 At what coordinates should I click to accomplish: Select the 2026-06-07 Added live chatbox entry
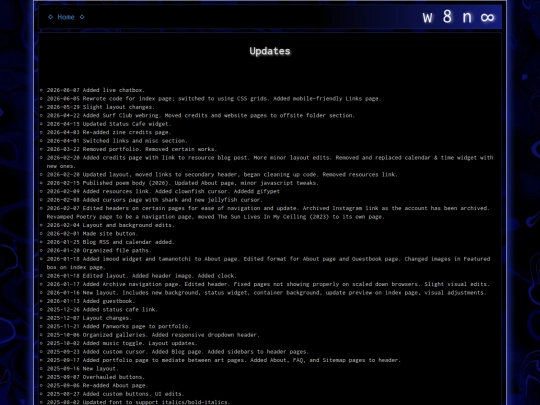[x=96, y=90]
